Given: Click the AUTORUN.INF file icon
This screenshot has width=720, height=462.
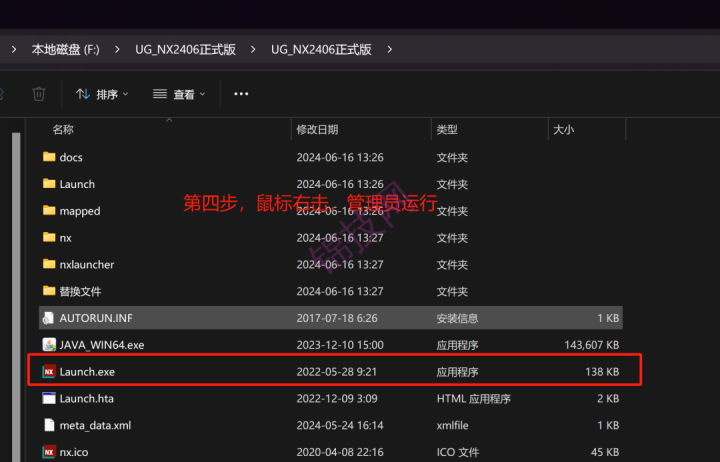Looking at the screenshot, I should coord(49,318).
